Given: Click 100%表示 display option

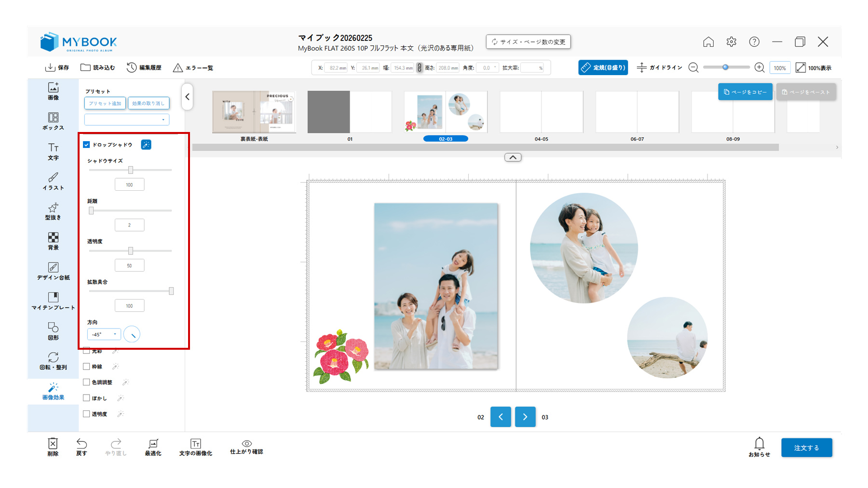Looking at the screenshot, I should point(814,68).
